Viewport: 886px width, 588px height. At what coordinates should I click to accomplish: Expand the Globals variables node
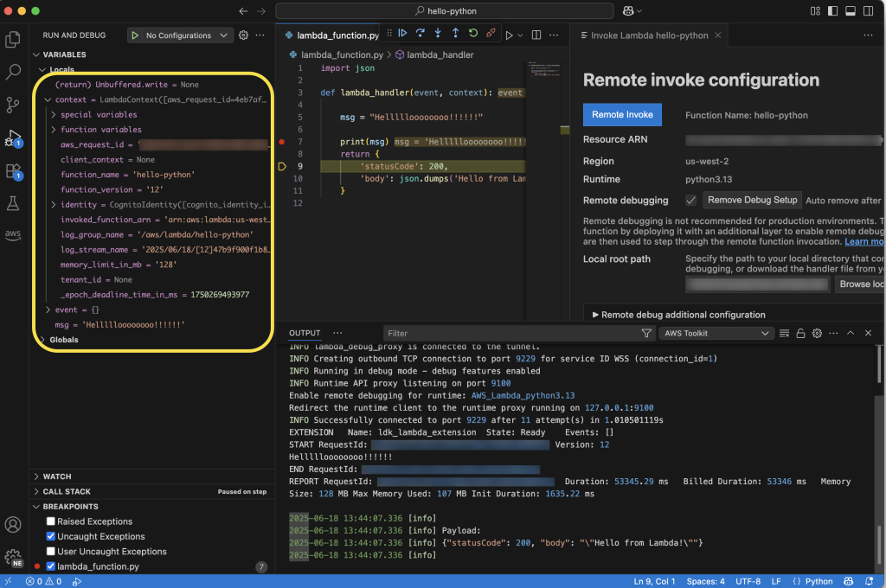63,340
